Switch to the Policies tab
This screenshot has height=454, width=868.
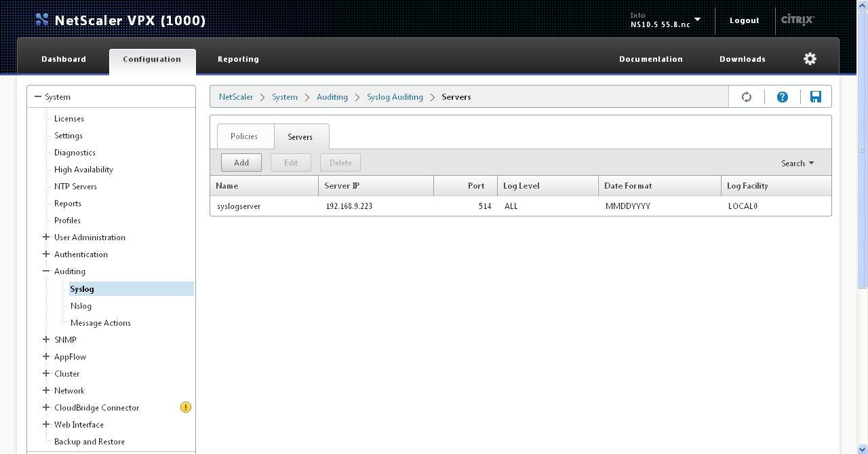[244, 136]
